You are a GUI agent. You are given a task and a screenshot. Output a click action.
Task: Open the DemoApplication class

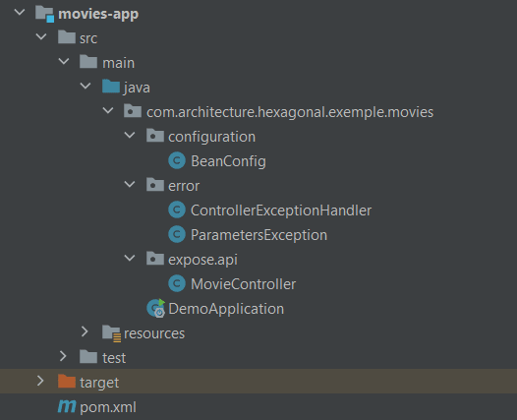226,309
